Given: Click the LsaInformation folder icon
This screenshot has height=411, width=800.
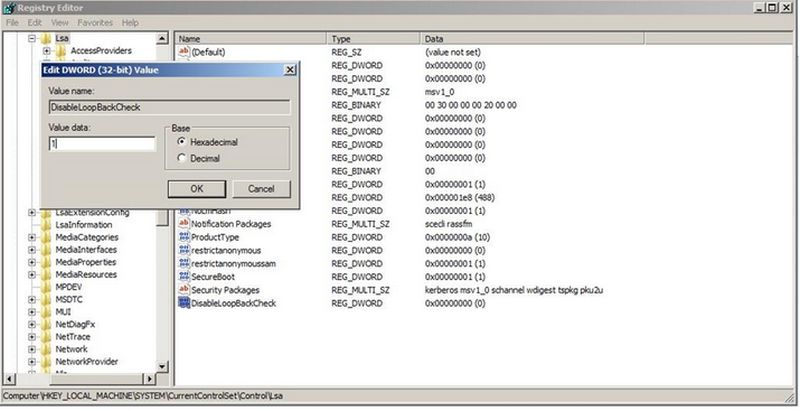Looking at the screenshot, I should tap(46, 225).
